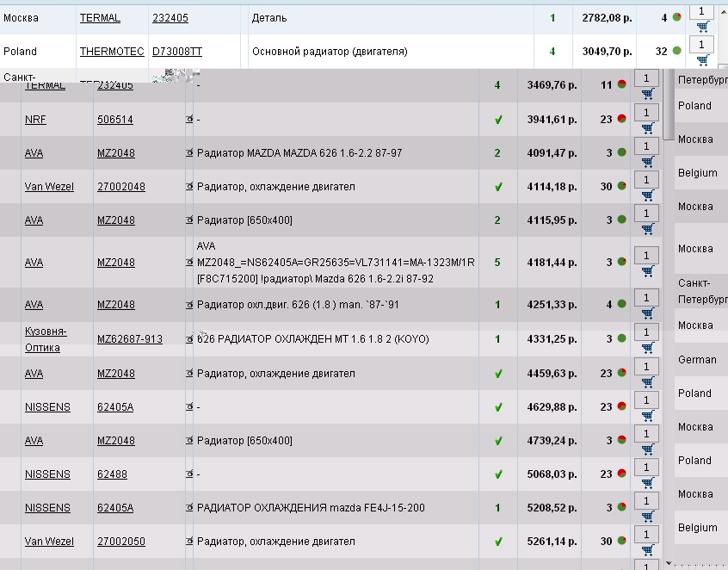Viewport: 728px width, 570px height.
Task: Click the quantity field in the 4181,44 р. row
Action: click(x=646, y=255)
